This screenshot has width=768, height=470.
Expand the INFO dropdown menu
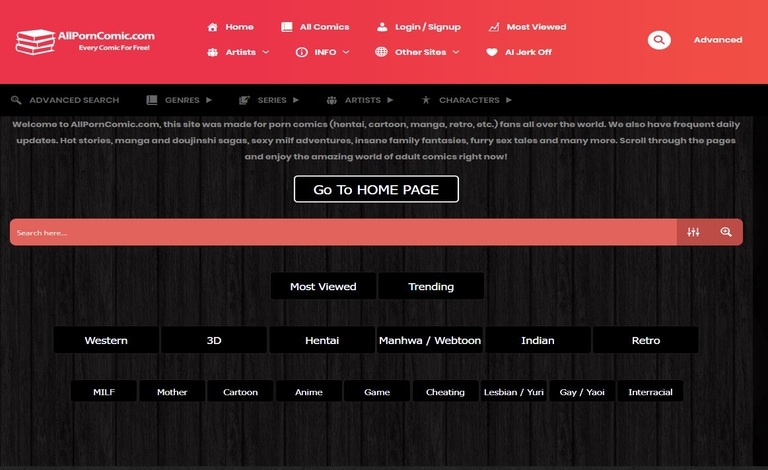(323, 52)
